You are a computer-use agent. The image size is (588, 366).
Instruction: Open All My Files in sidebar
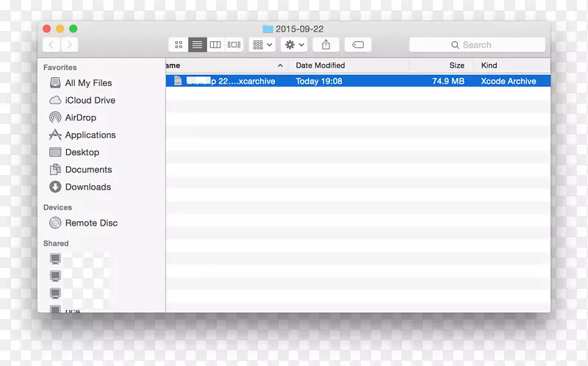coord(88,83)
